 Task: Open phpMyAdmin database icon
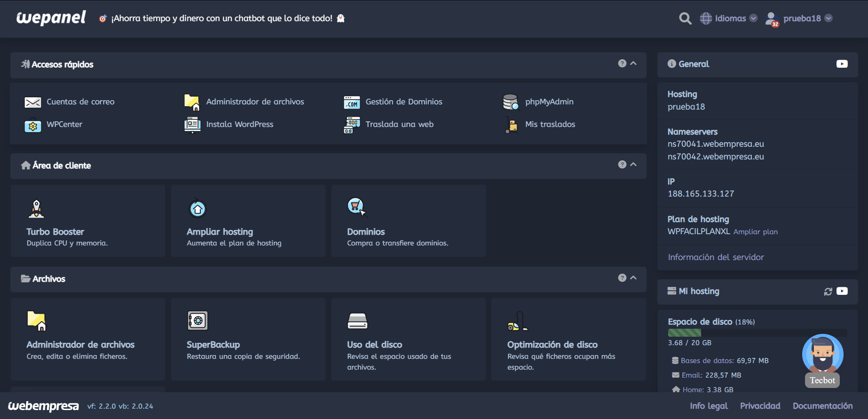coord(510,102)
